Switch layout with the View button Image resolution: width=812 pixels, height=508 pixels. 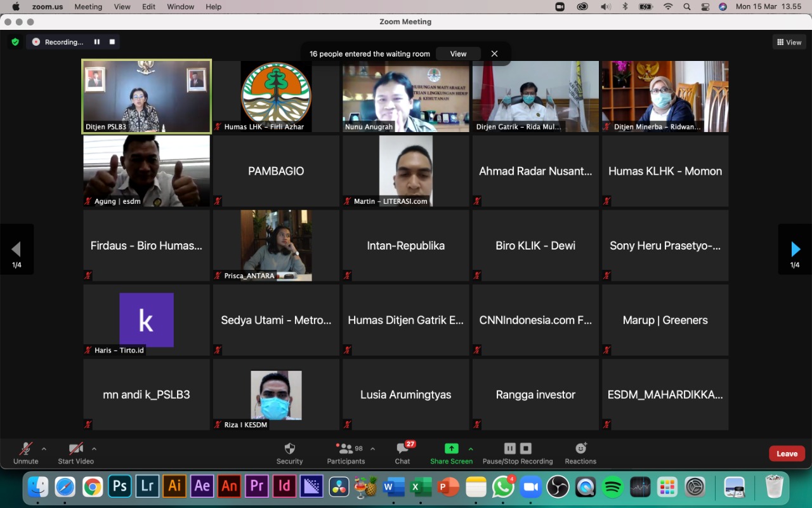pos(789,42)
